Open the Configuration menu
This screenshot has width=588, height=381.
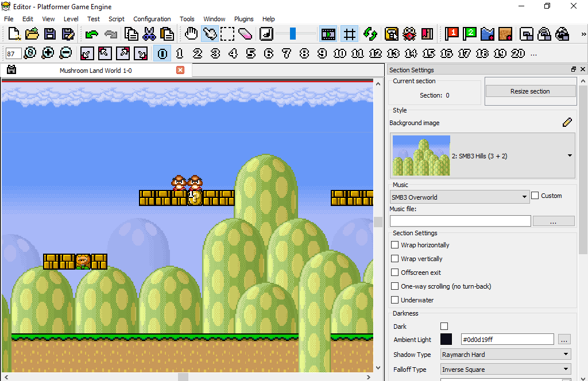tap(152, 19)
